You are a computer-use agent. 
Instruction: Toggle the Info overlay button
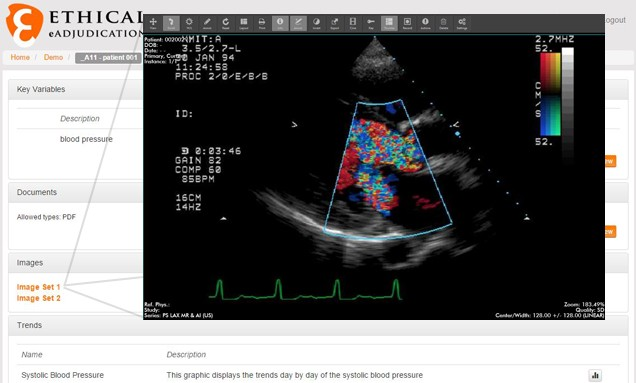click(x=280, y=23)
